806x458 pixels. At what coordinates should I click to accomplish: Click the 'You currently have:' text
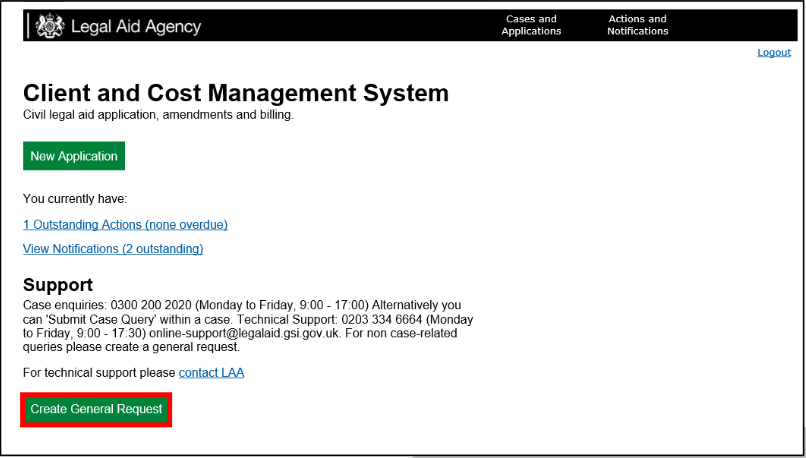(75, 199)
